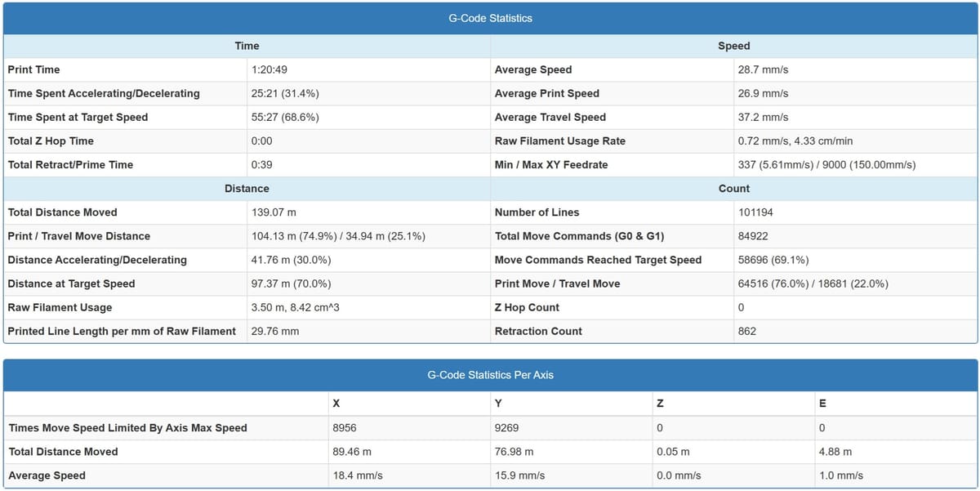This screenshot has width=980, height=491.
Task: Select value 55:27 (68.6%)
Action: [x=285, y=117]
